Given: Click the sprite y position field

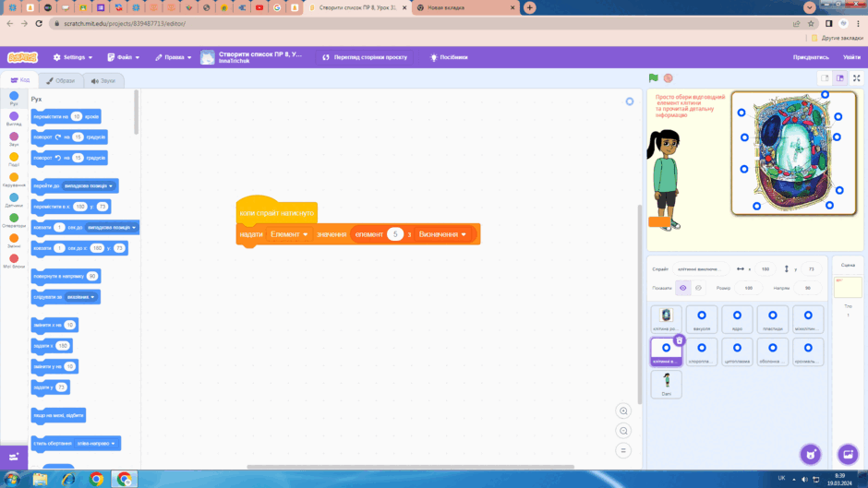Looking at the screenshot, I should (x=811, y=268).
